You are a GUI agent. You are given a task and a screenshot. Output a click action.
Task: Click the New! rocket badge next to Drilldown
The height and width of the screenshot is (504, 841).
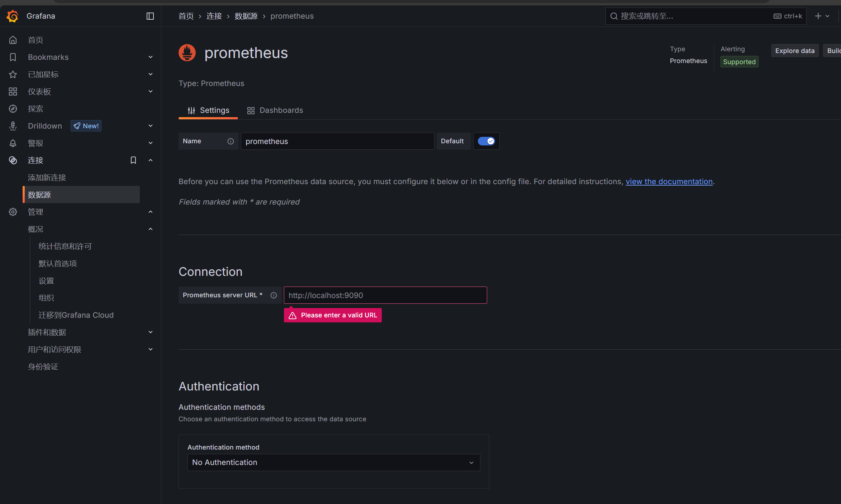point(86,126)
